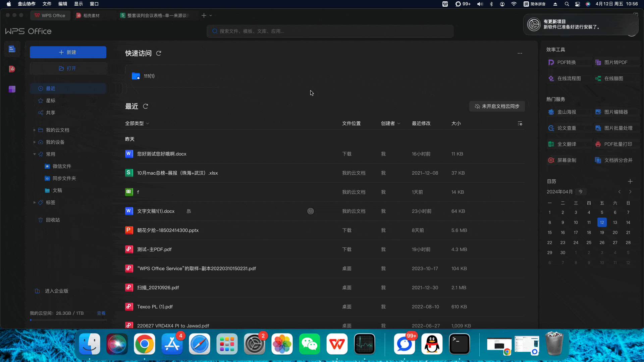Open the 图片转PDF tool
Viewport: 644px width, 362px height.
click(615, 62)
